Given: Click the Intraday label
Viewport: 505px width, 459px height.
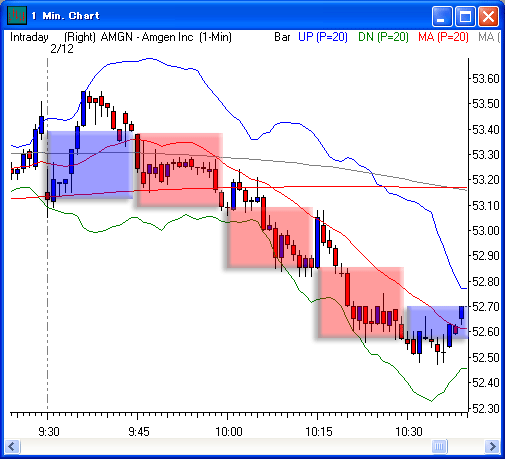Looking at the screenshot, I should (x=29, y=37).
